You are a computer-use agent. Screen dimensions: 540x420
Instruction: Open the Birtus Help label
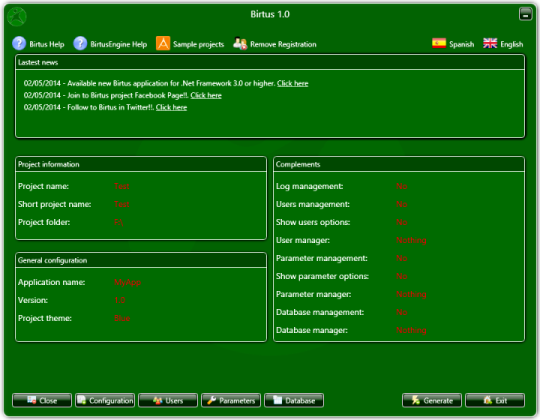coord(47,44)
